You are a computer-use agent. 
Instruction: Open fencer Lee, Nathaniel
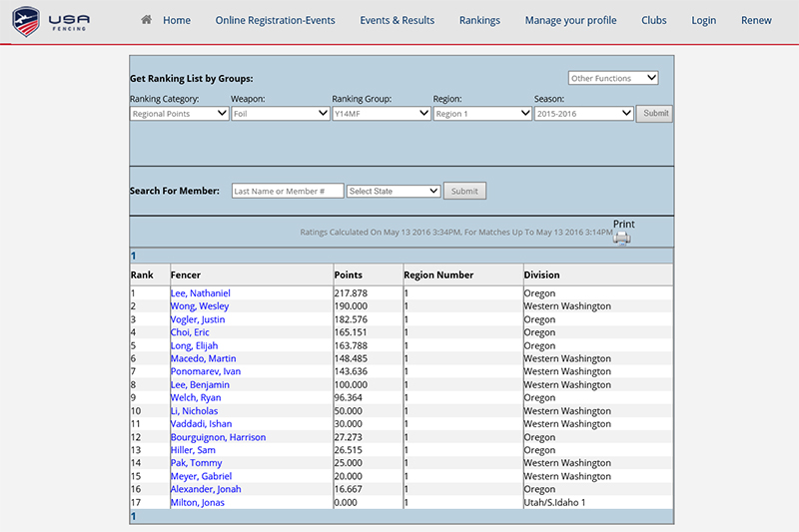[201, 293]
